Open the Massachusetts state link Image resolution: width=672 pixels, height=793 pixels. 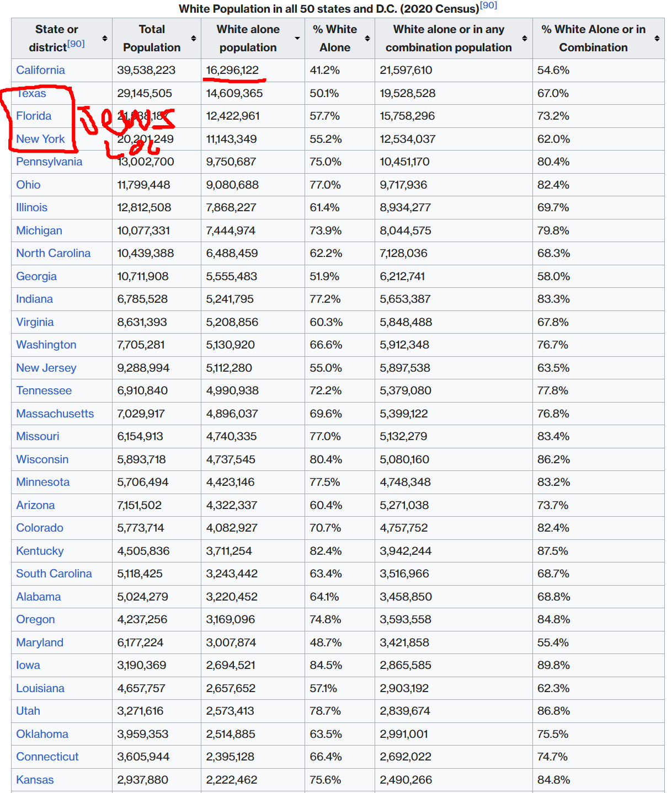(x=55, y=414)
